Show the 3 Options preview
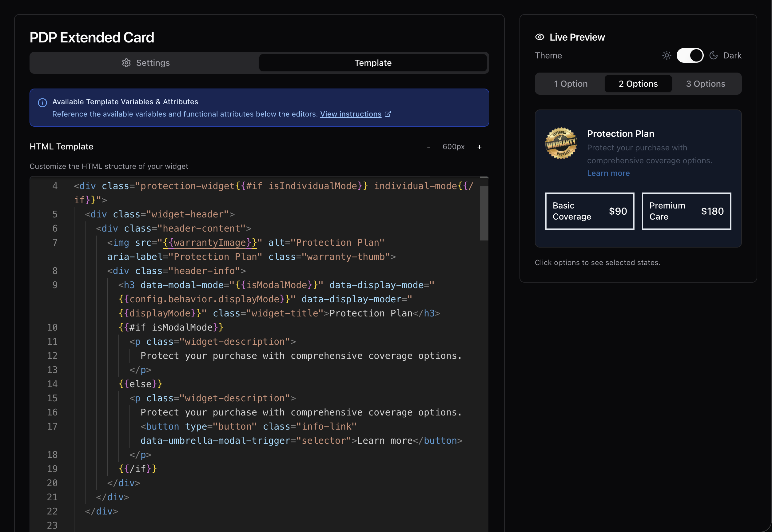Screen dimensions: 772x532 point(705,84)
